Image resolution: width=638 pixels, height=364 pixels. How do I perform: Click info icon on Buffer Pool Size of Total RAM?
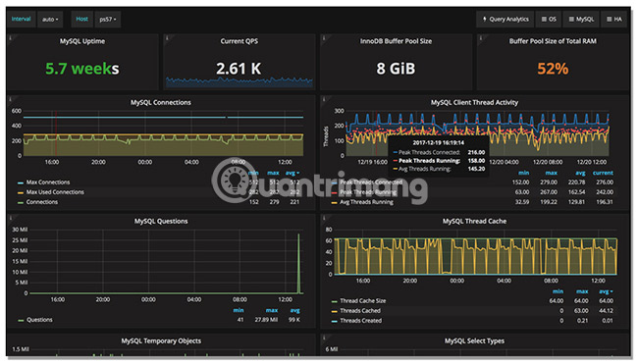[x=481, y=38]
